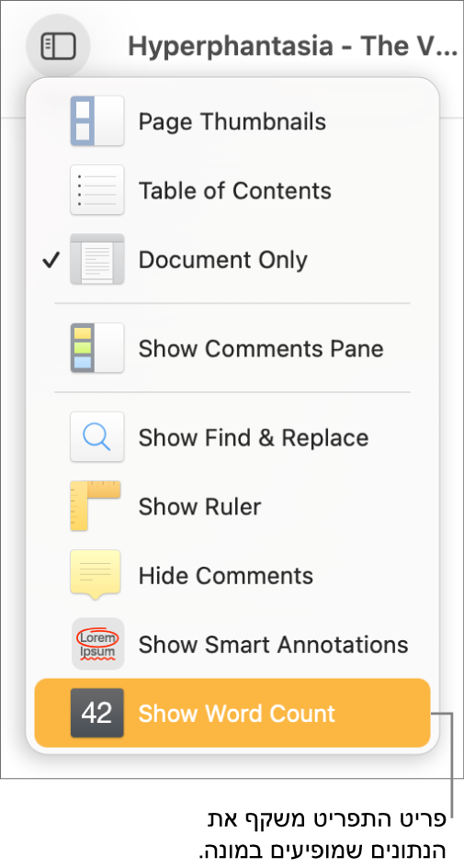Select Page Thumbnails menu item

[232, 120]
